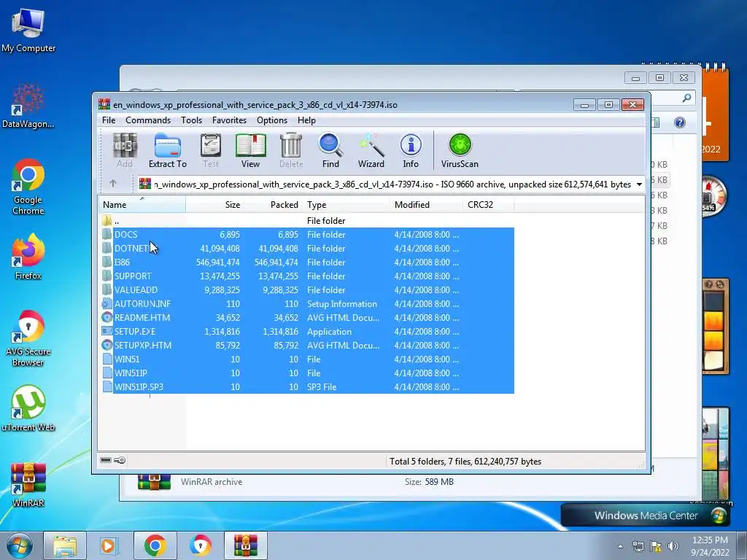Expand the archive path dropdown
Viewport: 747px width, 560px height.
[639, 184]
